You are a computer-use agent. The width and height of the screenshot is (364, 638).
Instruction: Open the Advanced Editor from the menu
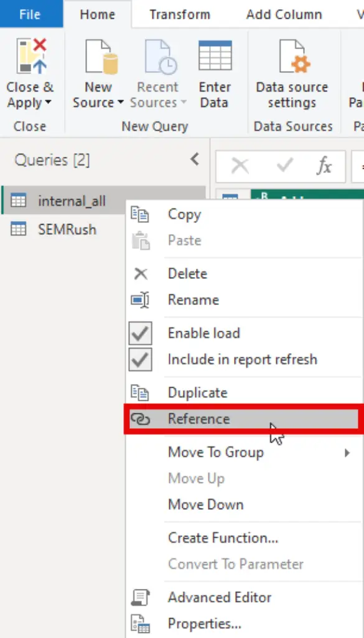[220, 598]
